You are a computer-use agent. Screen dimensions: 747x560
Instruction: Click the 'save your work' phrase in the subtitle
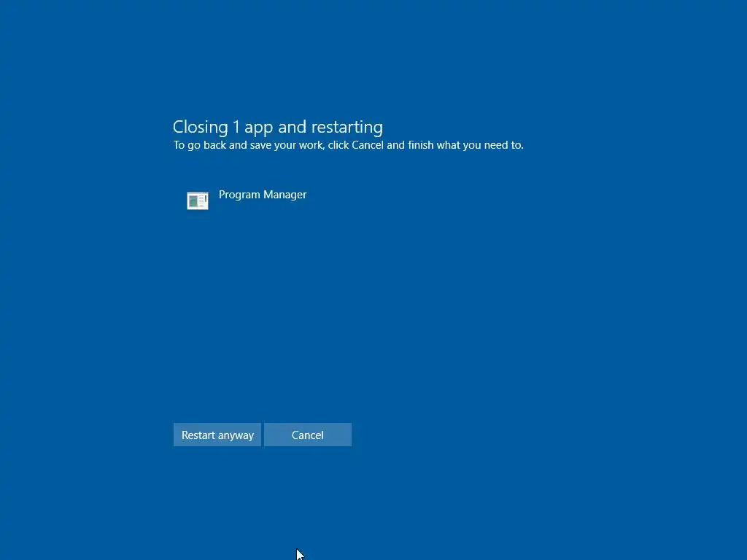[287, 145]
